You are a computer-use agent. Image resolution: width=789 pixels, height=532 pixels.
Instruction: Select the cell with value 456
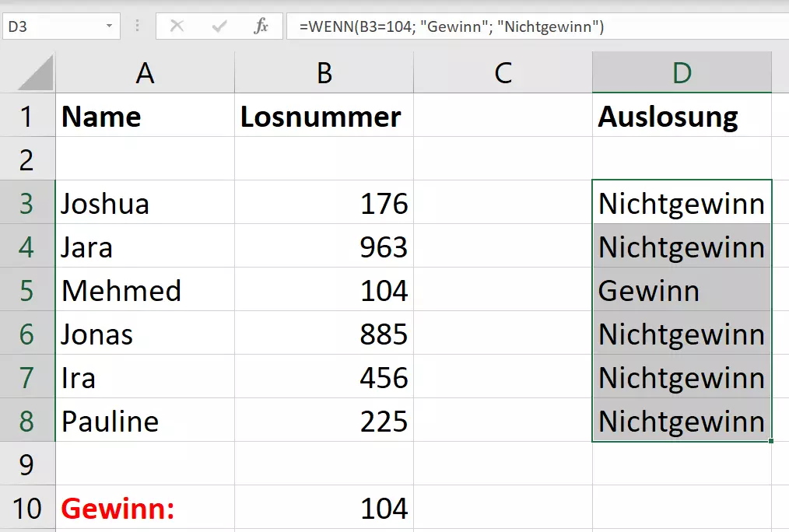tap(324, 377)
